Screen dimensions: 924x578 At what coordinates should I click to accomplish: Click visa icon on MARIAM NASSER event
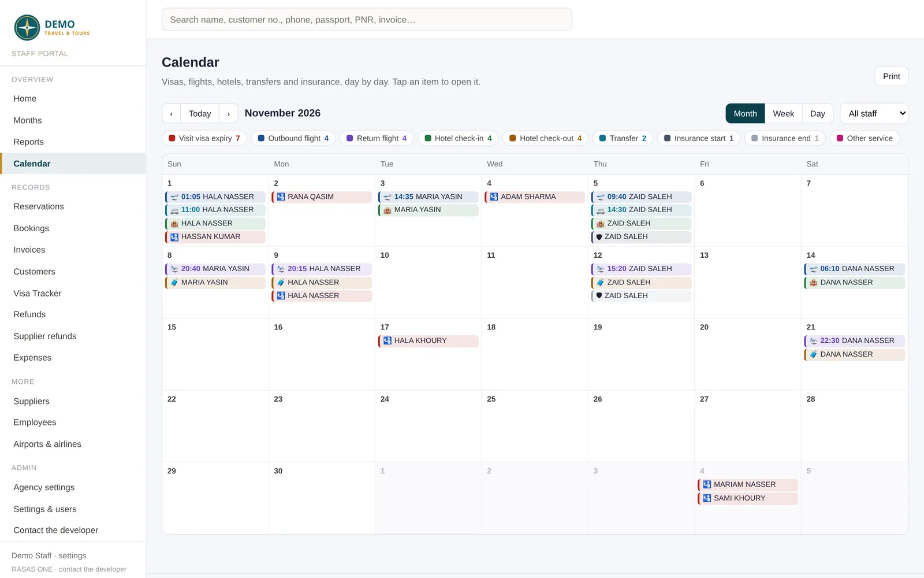(707, 484)
